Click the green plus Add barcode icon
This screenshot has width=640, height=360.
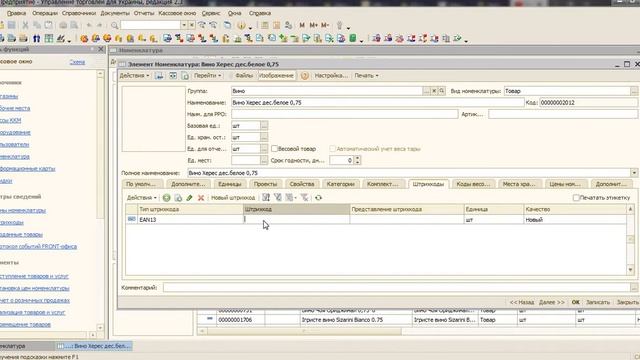point(167,198)
